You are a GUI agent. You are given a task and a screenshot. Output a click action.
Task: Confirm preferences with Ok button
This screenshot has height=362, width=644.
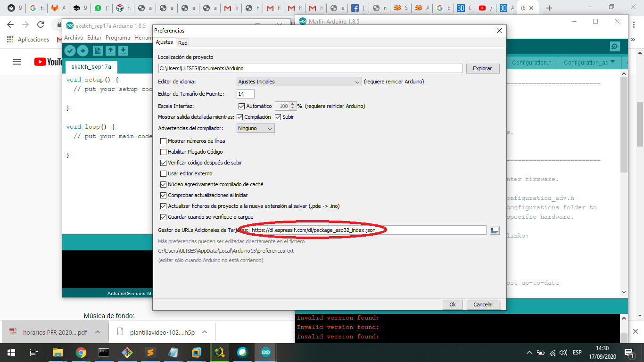453,304
